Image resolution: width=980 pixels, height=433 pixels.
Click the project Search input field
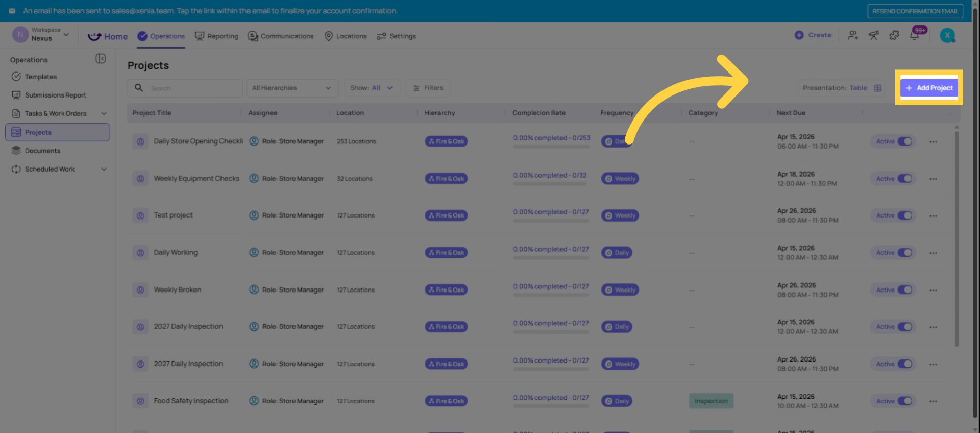point(185,88)
